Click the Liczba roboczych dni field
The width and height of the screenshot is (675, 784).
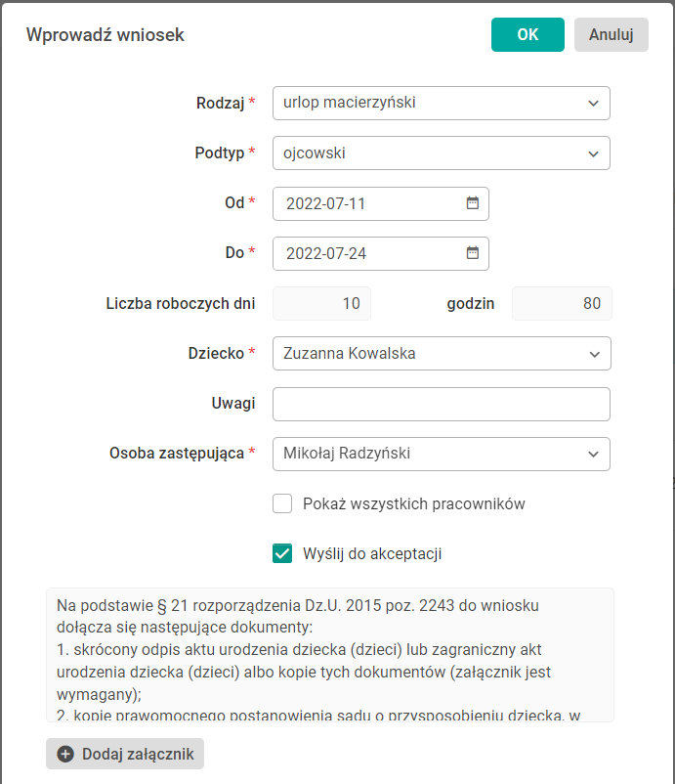(321, 304)
